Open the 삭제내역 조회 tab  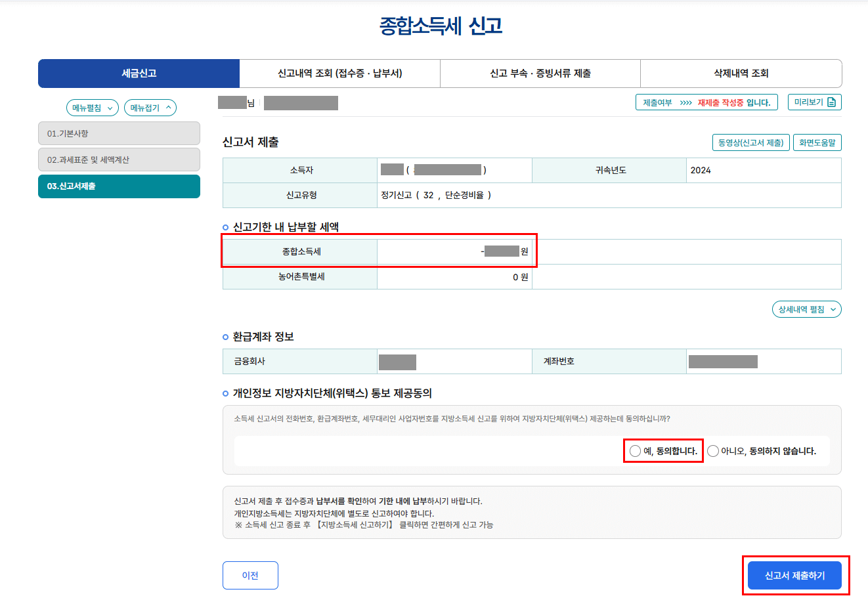point(741,74)
